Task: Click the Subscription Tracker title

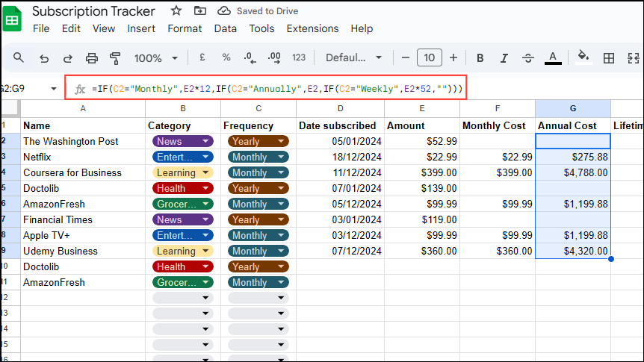Action: [93, 11]
